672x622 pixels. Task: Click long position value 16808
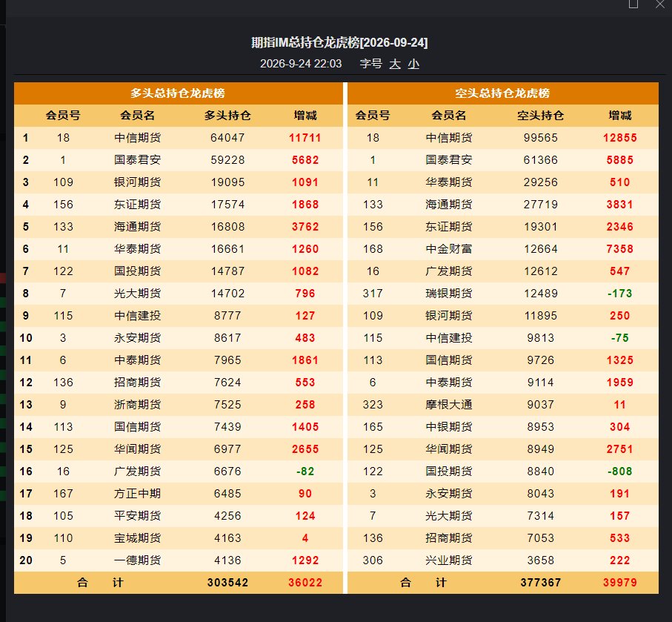227,227
